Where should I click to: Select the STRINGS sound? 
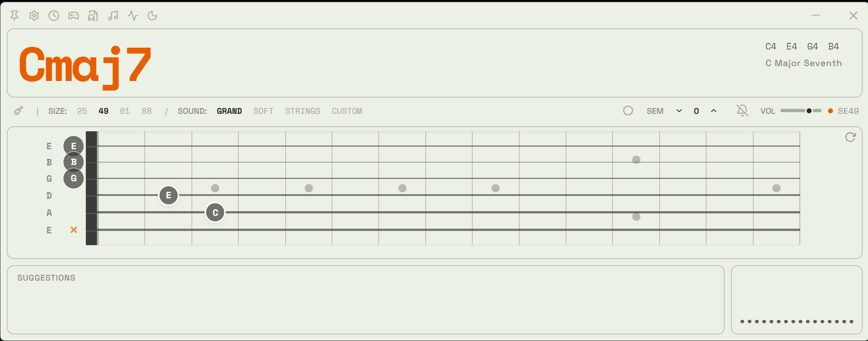[x=302, y=111]
